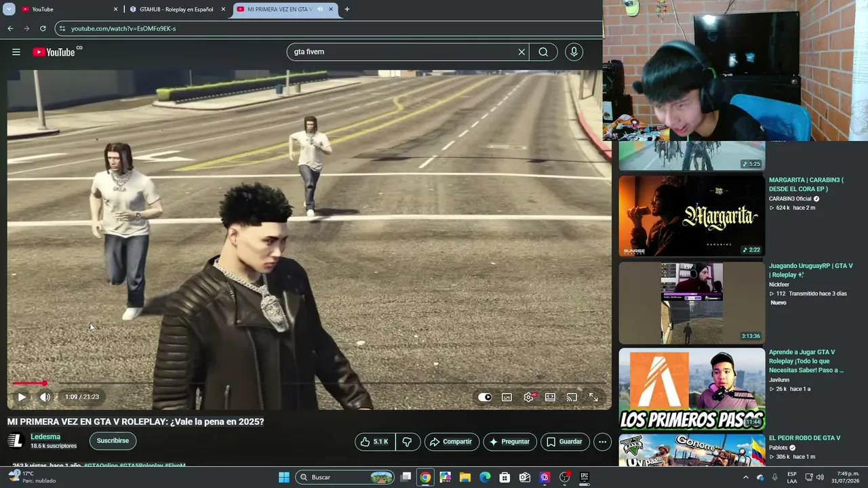The width and height of the screenshot is (868, 488).
Task: Enter fullscreen video mode
Action: pos(593,397)
